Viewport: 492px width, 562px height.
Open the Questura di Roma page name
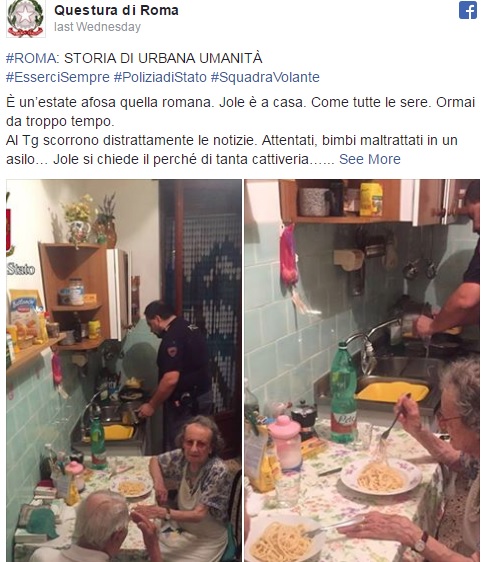pyautogui.click(x=116, y=10)
